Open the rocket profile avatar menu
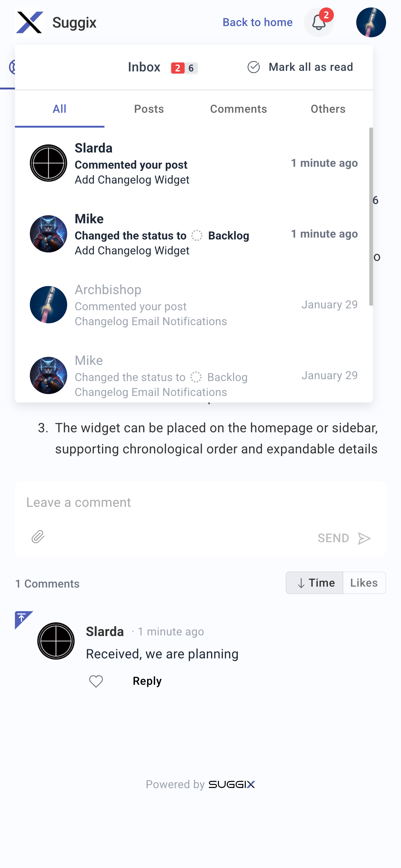Image resolution: width=401 pixels, height=868 pixels. 371,22
